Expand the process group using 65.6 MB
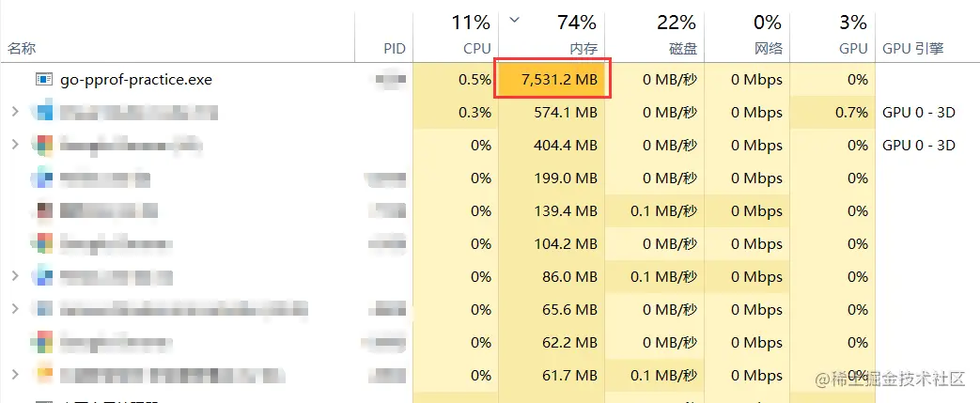 tap(14, 310)
